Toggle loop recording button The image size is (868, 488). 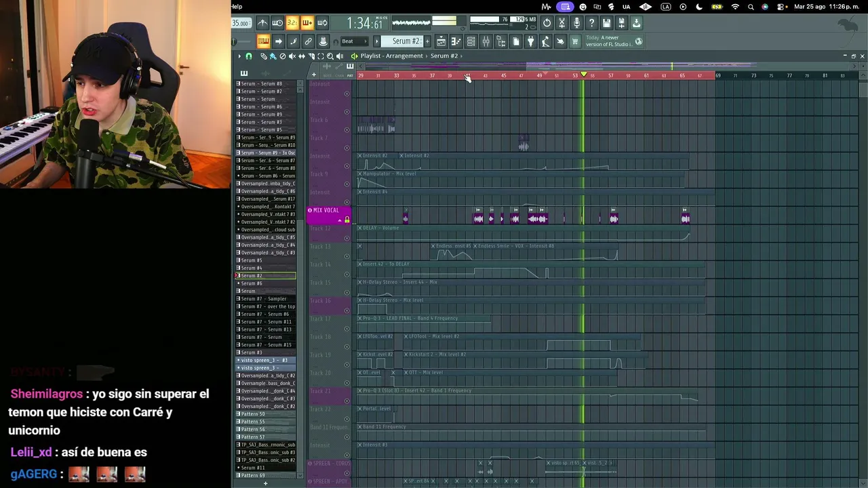tap(322, 23)
